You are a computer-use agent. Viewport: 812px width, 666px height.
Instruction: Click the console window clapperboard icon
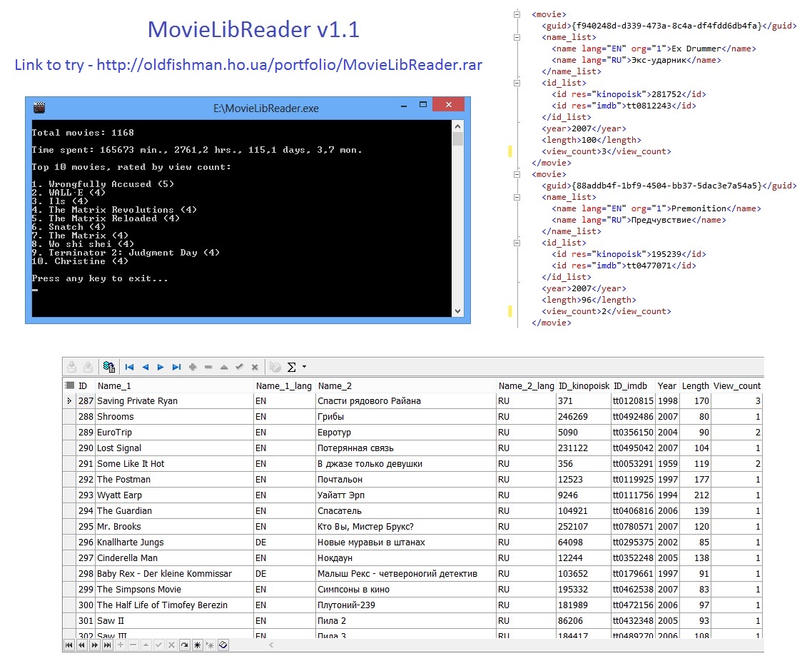[39, 108]
